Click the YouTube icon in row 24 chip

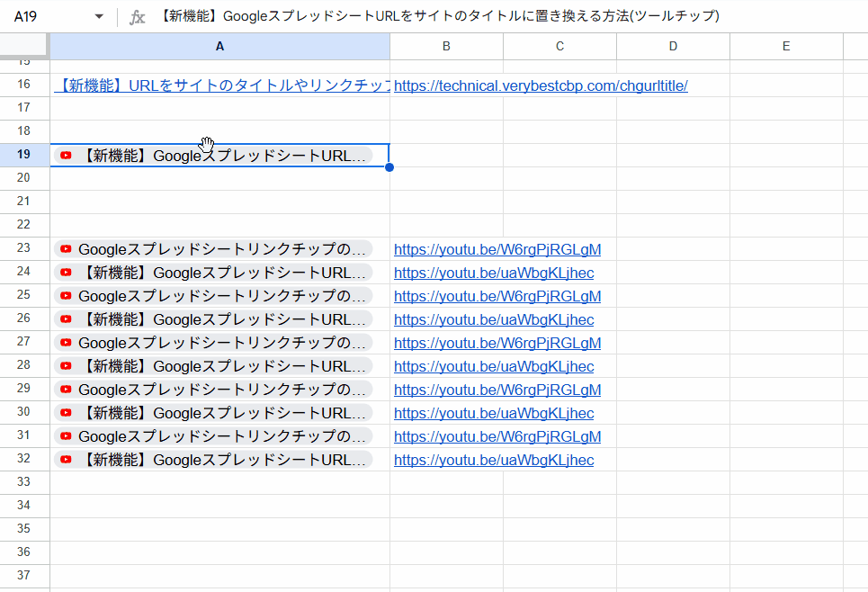[66, 273]
